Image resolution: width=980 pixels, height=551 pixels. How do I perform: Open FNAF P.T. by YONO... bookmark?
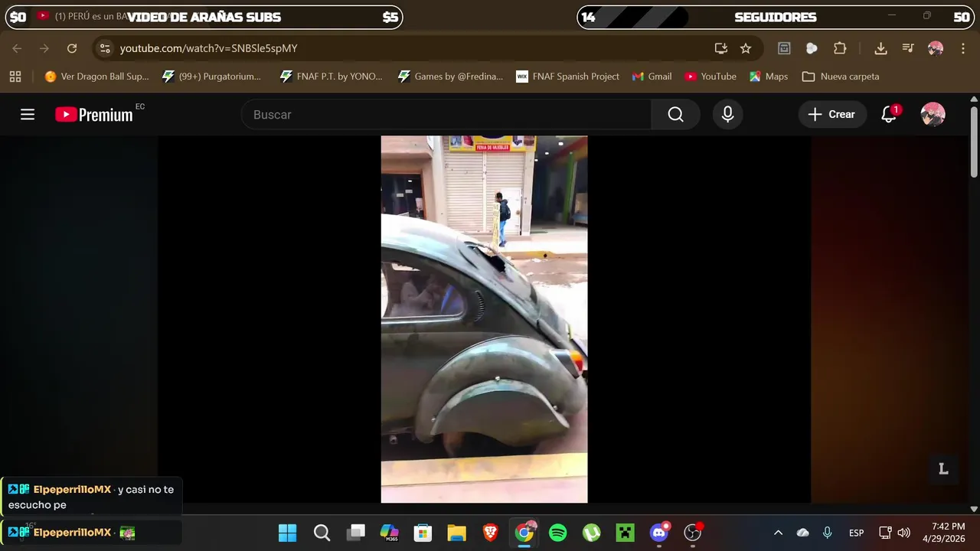pos(331,77)
